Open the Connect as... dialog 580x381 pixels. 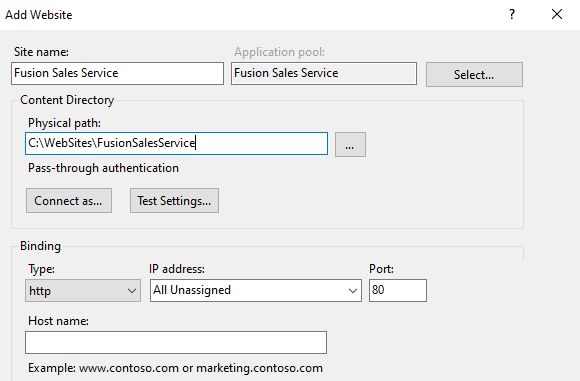69,200
